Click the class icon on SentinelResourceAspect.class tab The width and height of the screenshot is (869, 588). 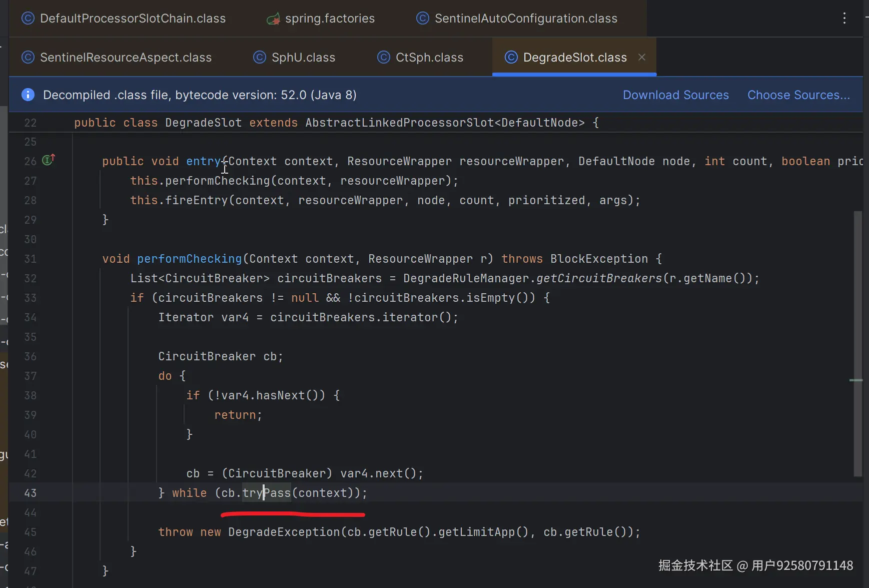click(x=28, y=58)
